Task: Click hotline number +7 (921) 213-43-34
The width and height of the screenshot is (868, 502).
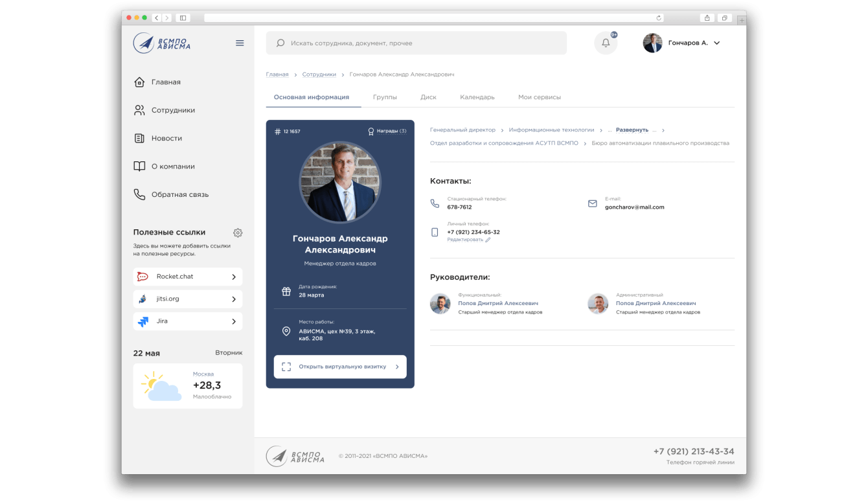Action: [694, 451]
